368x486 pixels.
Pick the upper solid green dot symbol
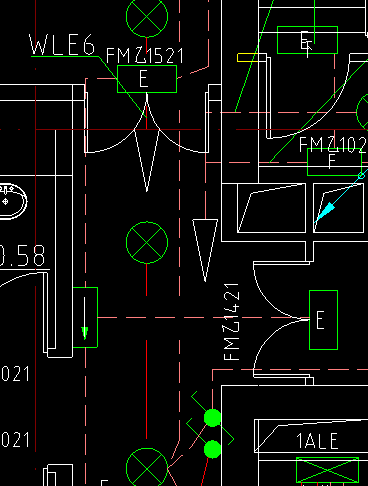[x=212, y=418]
